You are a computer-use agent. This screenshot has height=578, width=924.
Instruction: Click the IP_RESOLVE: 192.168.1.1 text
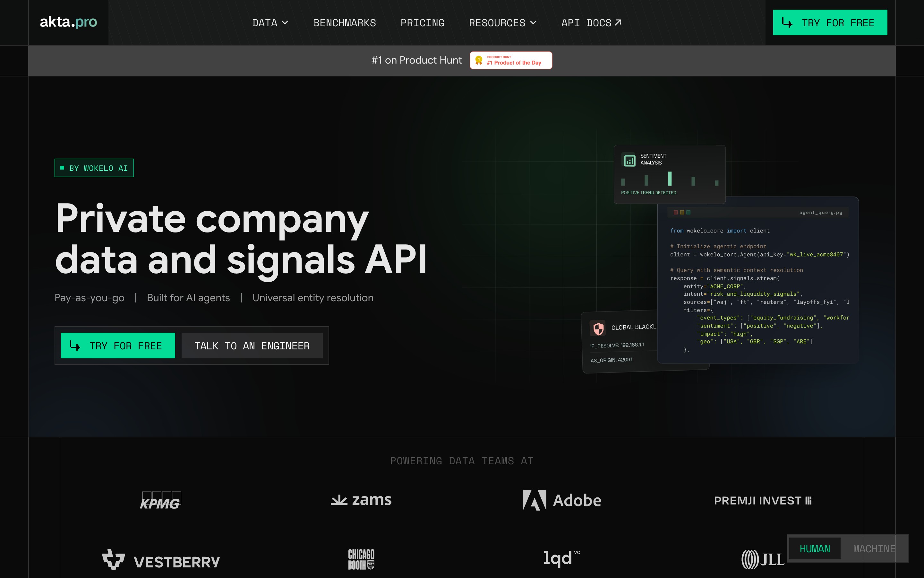pyautogui.click(x=617, y=345)
